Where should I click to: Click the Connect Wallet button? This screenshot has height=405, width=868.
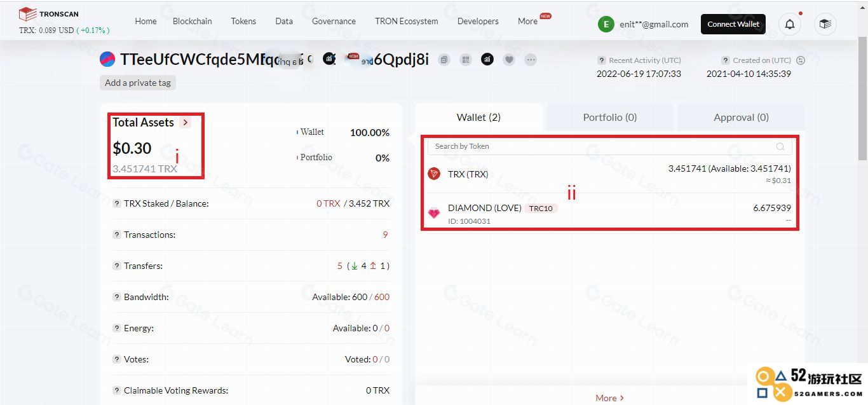tap(733, 24)
